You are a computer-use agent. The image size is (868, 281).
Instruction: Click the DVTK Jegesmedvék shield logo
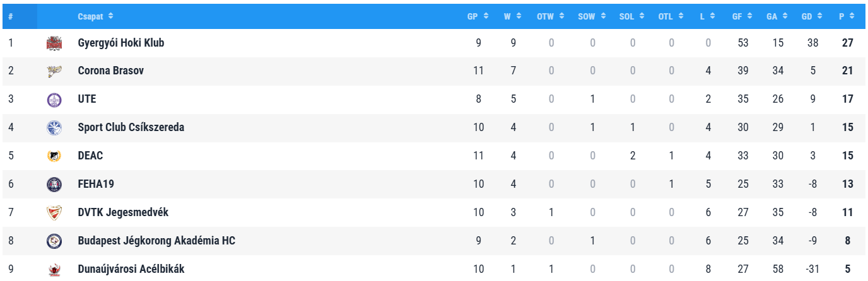point(54,213)
